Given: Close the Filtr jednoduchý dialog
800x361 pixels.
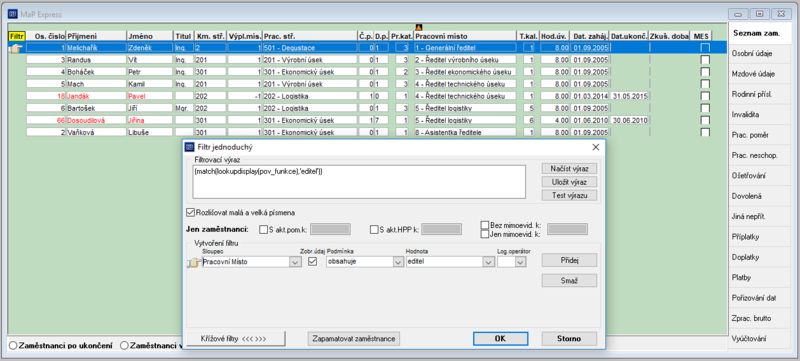Looking at the screenshot, I should click(x=595, y=147).
